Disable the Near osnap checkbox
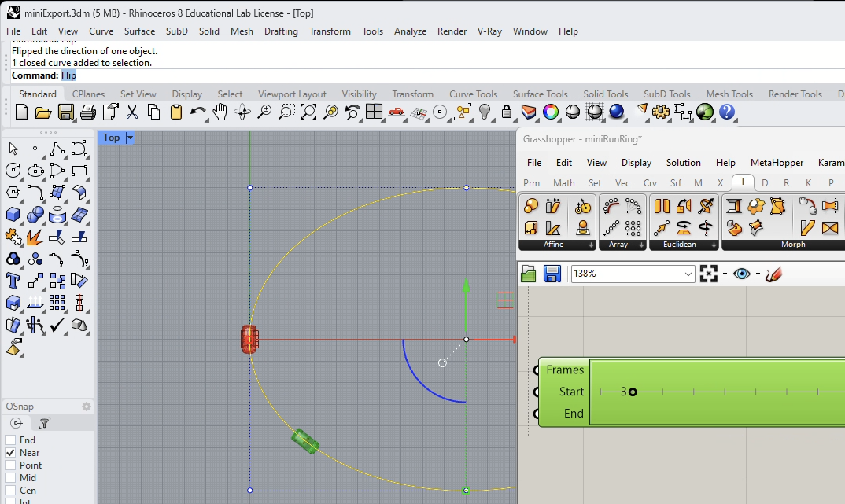Viewport: 845px width, 504px height. coord(10,452)
